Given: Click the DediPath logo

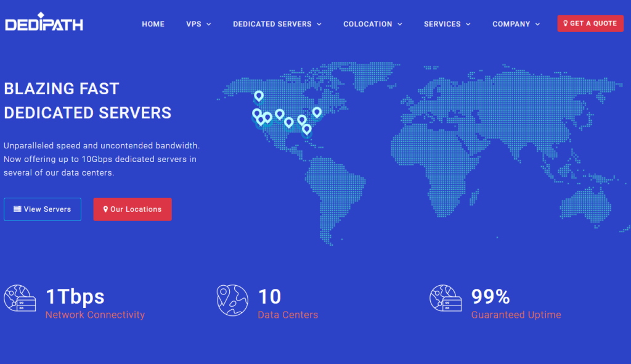Looking at the screenshot, I should click(x=44, y=22).
